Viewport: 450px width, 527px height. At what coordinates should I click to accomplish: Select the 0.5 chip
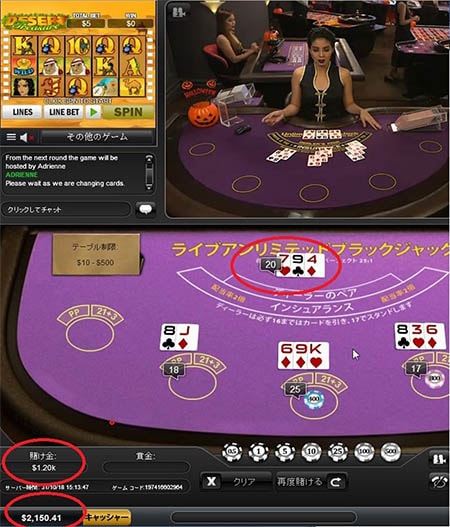[x=232, y=451]
